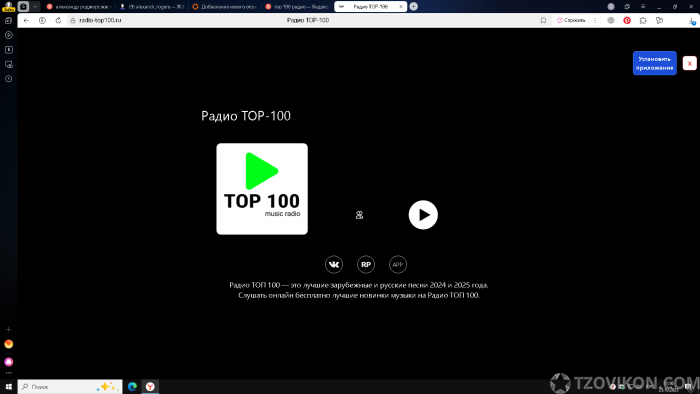Open the Windows Start menu
The height and width of the screenshot is (394, 700).
tap(8, 387)
